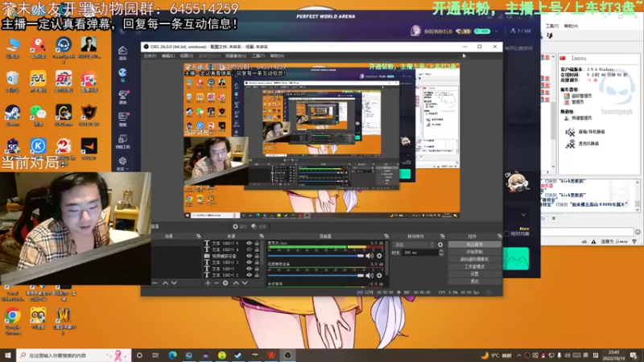This screenshot has width=644, height=362.
Task: Toggle the lock on 文本 (GDI+) 5 source
Action: tap(257, 244)
